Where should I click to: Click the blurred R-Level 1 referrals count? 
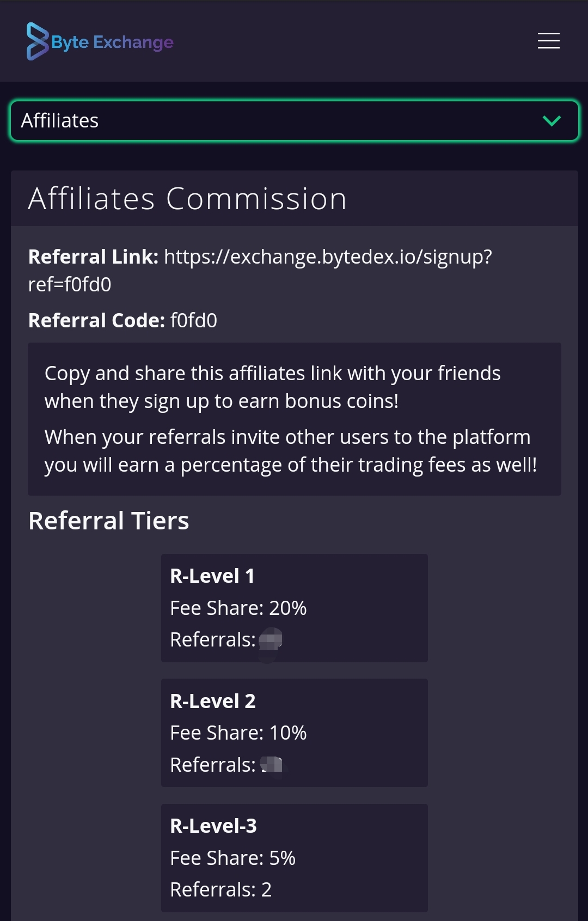point(271,639)
